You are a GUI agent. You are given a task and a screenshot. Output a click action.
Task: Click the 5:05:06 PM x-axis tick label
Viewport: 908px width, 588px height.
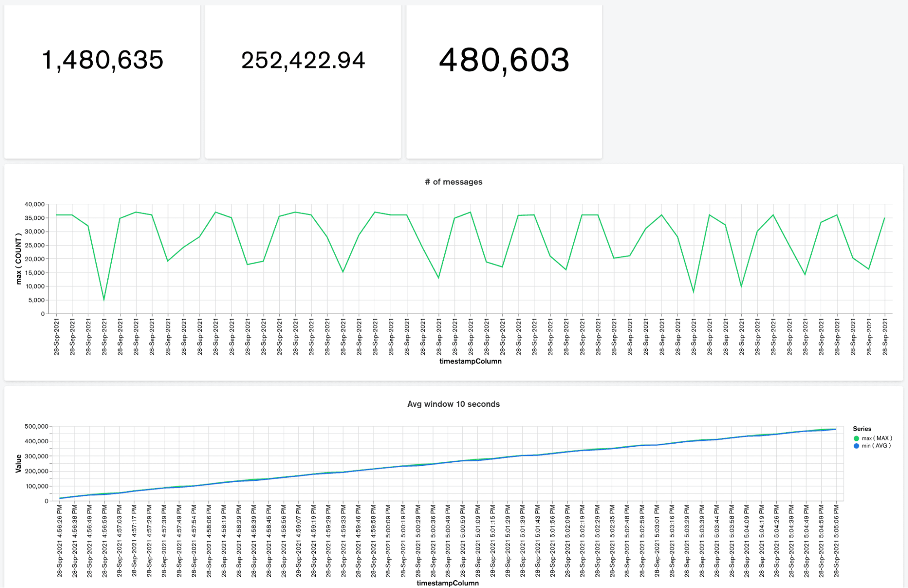[836, 540]
